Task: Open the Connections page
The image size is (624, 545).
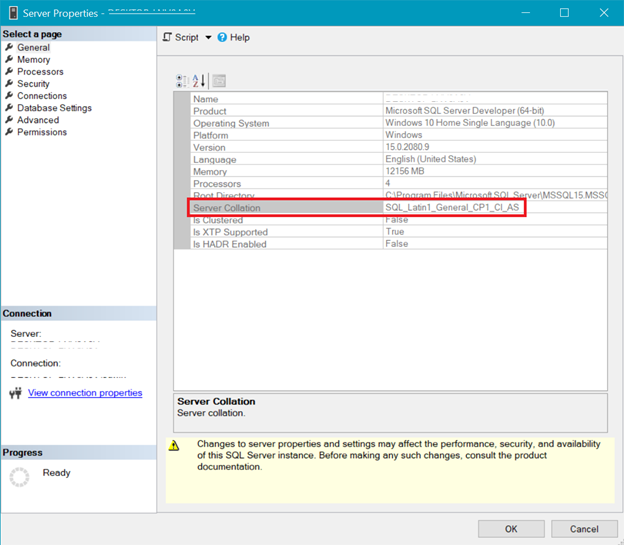Action: pyautogui.click(x=42, y=96)
